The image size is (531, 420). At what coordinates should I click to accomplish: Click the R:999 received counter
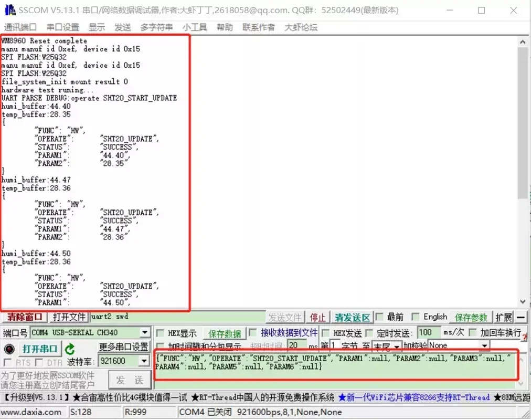[x=135, y=412]
